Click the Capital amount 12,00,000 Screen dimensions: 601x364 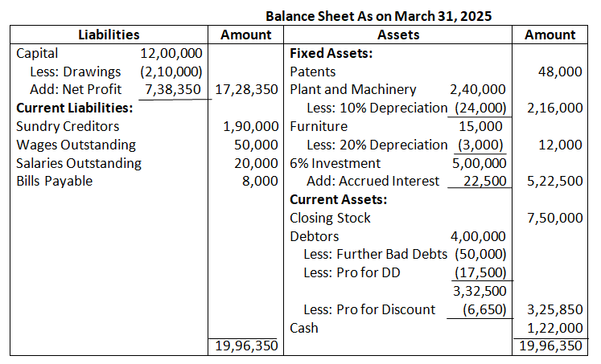[x=171, y=54]
